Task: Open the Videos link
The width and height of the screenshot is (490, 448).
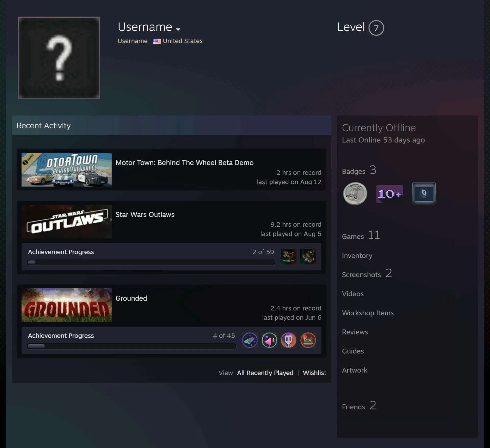Action: pos(353,294)
